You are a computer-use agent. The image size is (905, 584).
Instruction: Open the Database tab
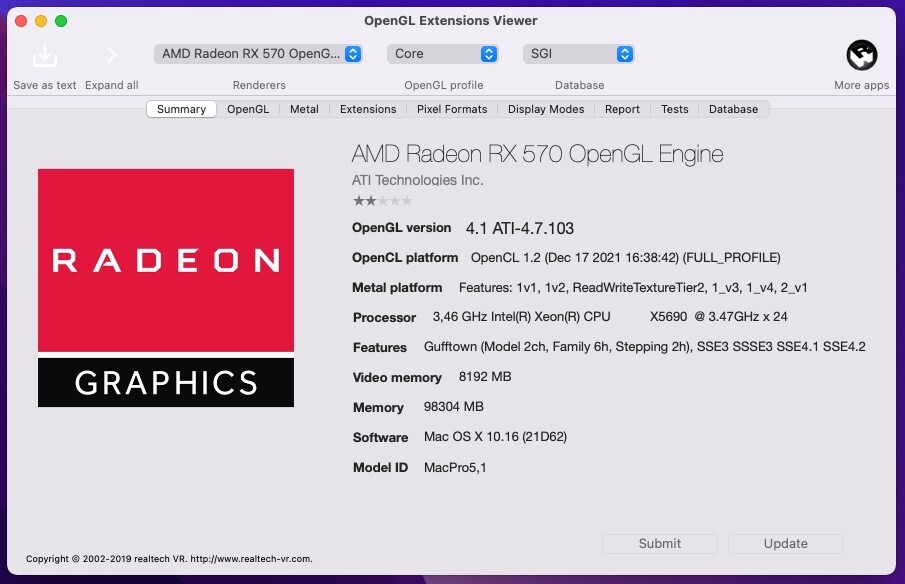733,109
